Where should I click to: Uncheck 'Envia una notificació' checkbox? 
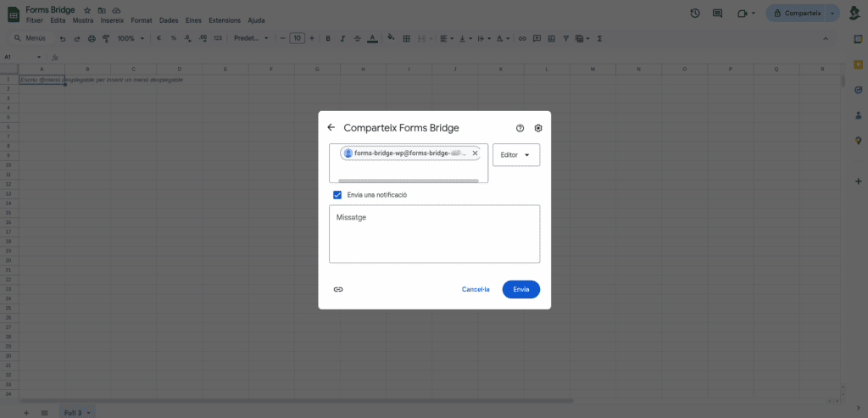[337, 195]
